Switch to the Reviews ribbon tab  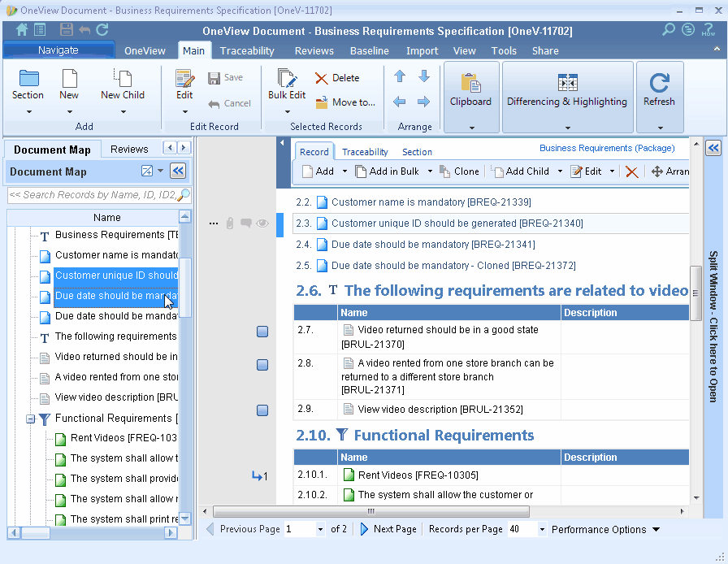[x=314, y=50]
